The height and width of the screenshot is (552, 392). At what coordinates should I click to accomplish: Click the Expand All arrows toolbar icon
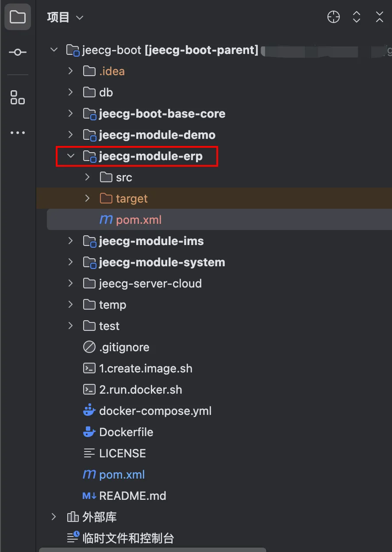pyautogui.click(x=356, y=17)
